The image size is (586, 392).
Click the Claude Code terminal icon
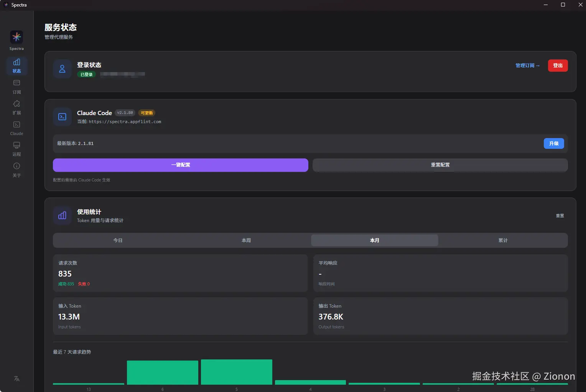click(62, 117)
